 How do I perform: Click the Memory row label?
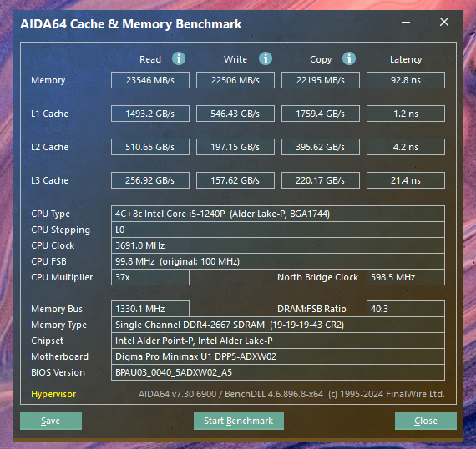(x=48, y=80)
